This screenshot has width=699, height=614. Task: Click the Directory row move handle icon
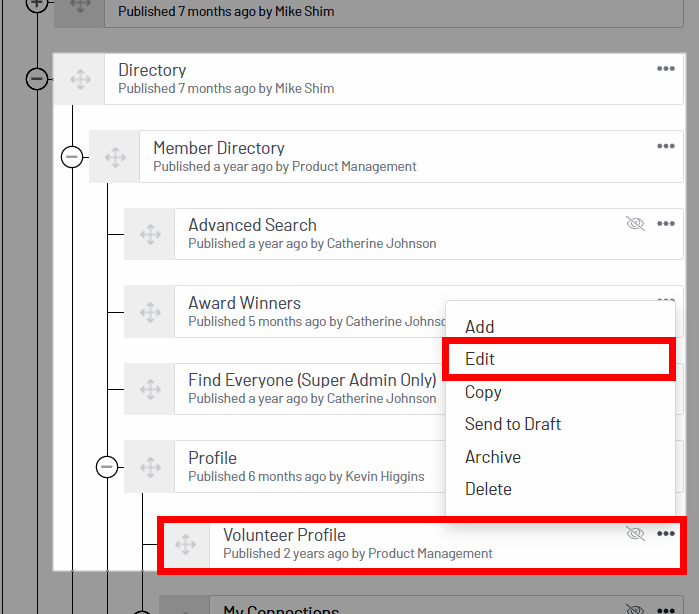pos(80,79)
